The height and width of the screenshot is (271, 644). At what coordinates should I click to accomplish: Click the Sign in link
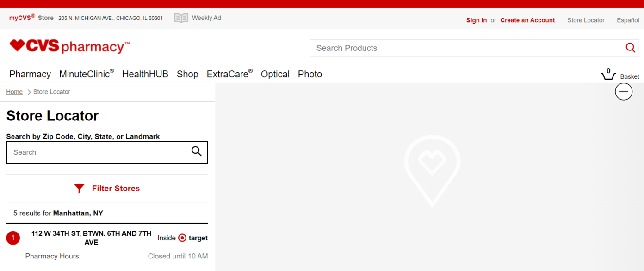(476, 20)
